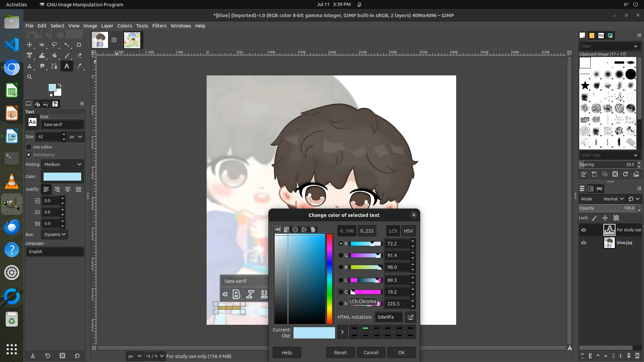644x362 pixels.
Task: Open the layer Mode Normal dropdown
Action: pos(613,199)
